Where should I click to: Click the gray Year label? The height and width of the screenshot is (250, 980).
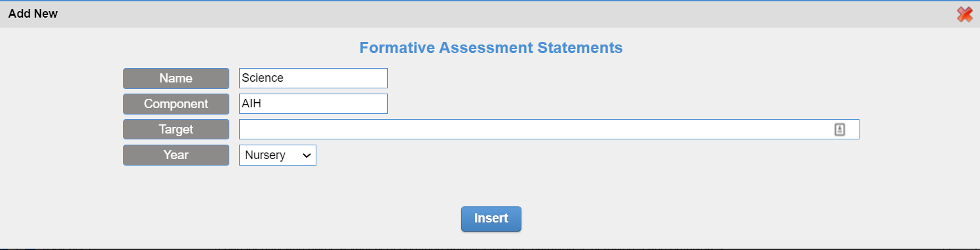click(176, 155)
